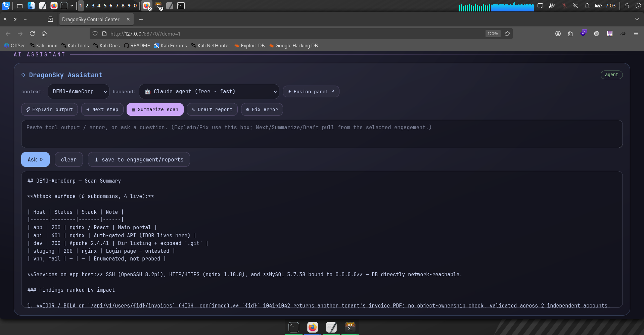Screen dimensions: 644x335
Task: Expand the backend Claude agent dropdown
Action: coord(209,92)
